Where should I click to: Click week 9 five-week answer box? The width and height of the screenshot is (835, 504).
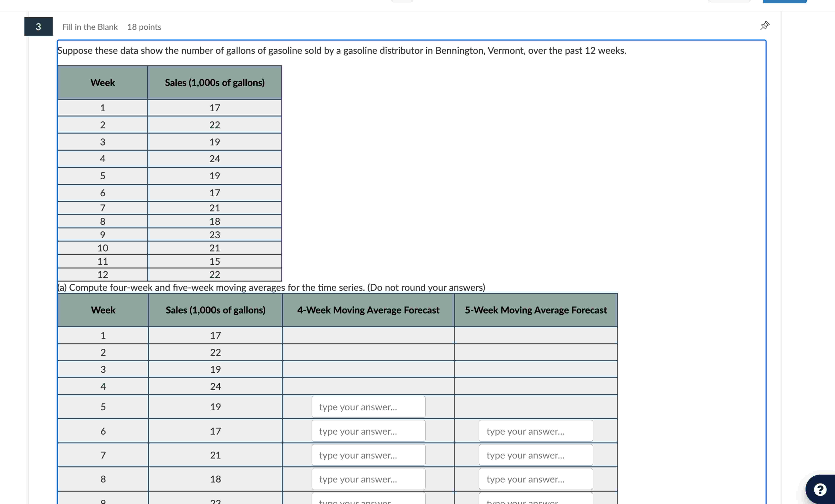click(535, 499)
